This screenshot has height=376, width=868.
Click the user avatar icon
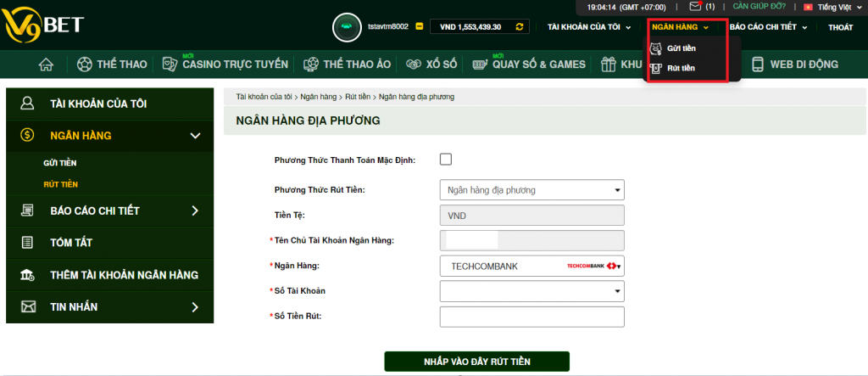[x=347, y=27]
